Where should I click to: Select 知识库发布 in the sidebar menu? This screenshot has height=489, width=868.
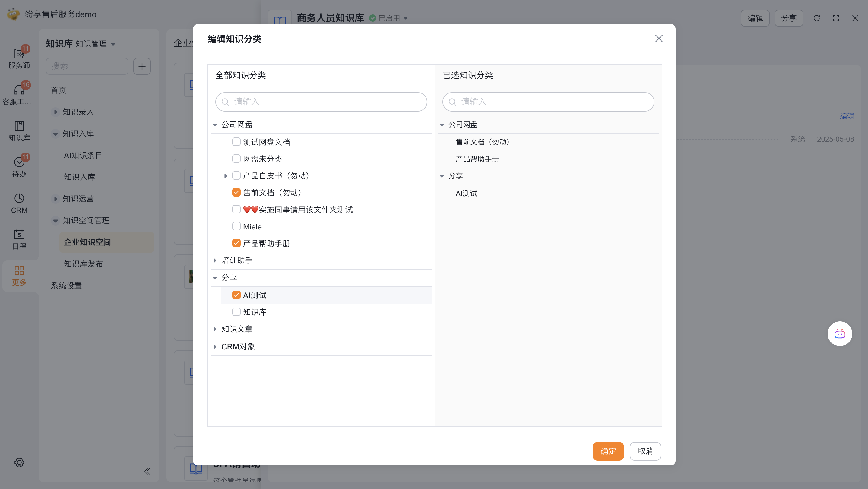[x=83, y=264]
